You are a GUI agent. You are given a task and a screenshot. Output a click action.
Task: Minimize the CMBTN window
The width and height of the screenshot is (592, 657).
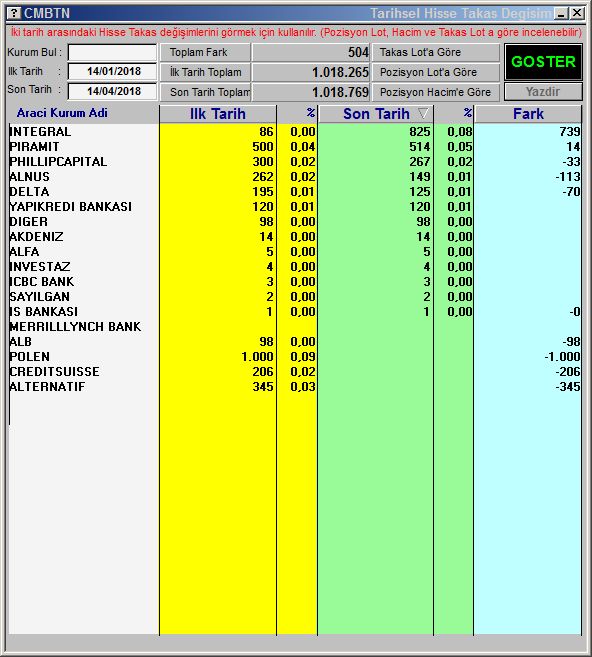[x=561, y=13]
